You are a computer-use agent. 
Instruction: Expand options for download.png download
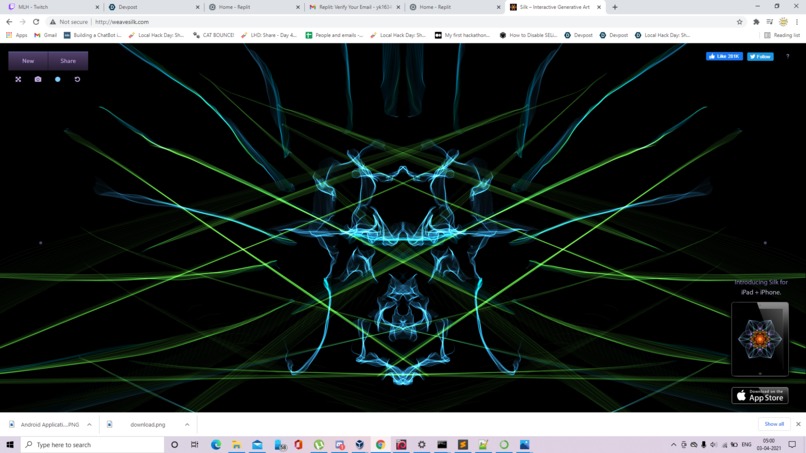click(x=187, y=424)
